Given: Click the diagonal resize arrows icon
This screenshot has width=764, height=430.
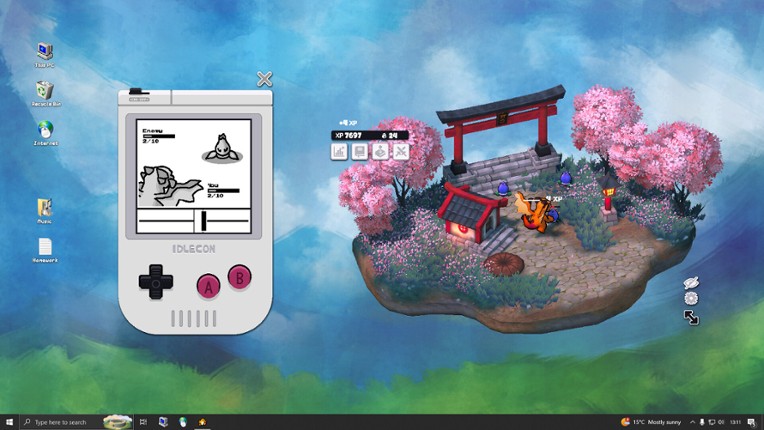Looking at the screenshot, I should point(691,317).
